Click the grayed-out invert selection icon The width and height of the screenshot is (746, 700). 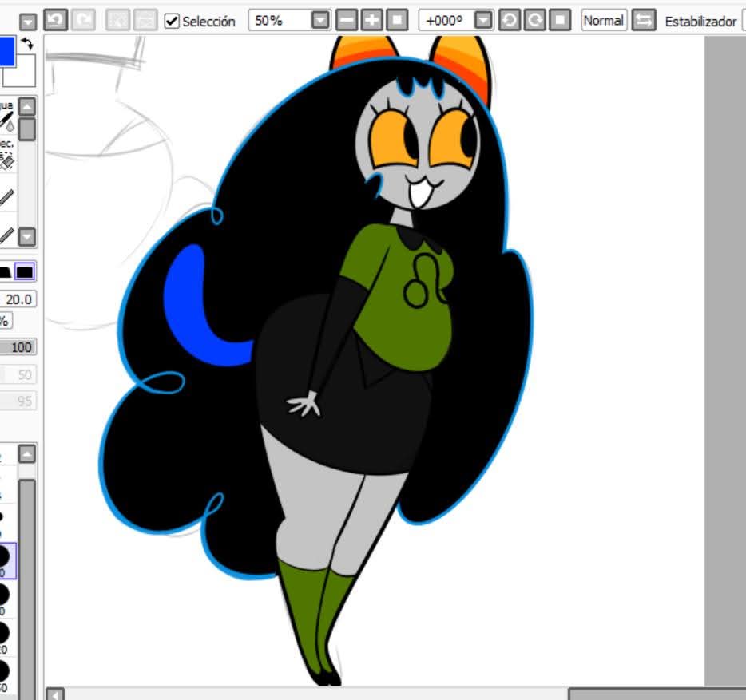click(145, 21)
